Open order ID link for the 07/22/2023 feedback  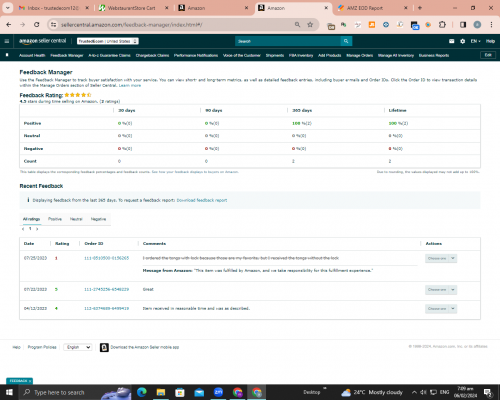[x=106, y=290]
